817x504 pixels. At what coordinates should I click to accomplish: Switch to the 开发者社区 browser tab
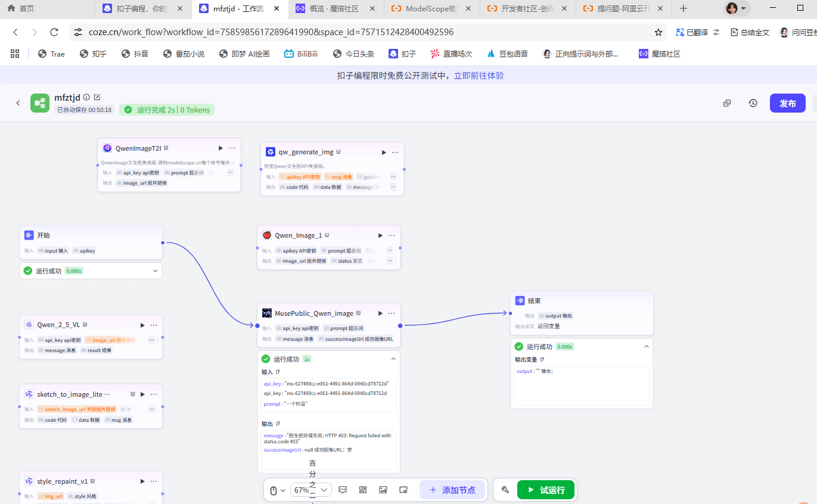(528, 8)
